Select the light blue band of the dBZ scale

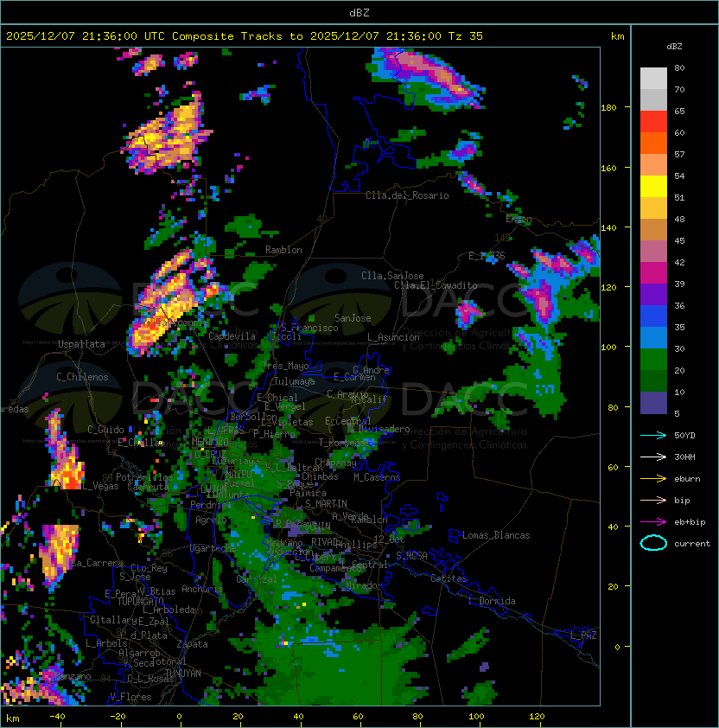[653, 338]
